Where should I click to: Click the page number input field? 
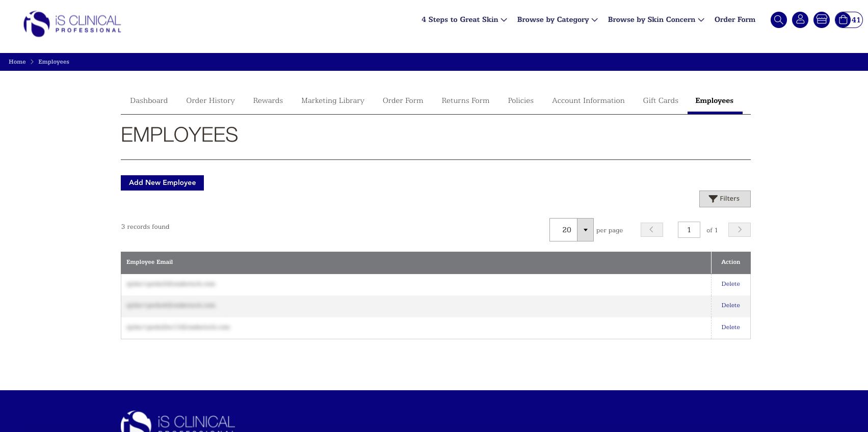[689, 230]
